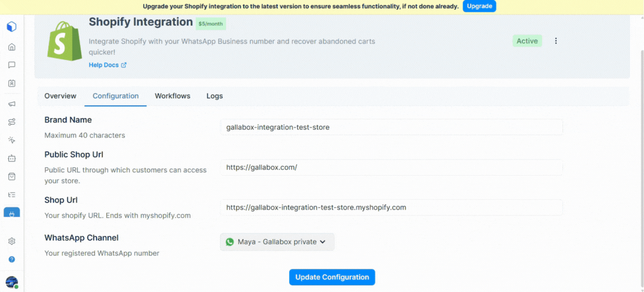Switch to the Overview tab
The height and width of the screenshot is (292, 644).
pyautogui.click(x=60, y=96)
